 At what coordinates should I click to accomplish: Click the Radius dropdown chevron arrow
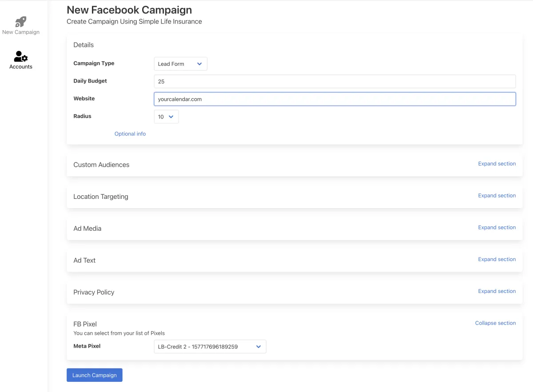tap(171, 117)
